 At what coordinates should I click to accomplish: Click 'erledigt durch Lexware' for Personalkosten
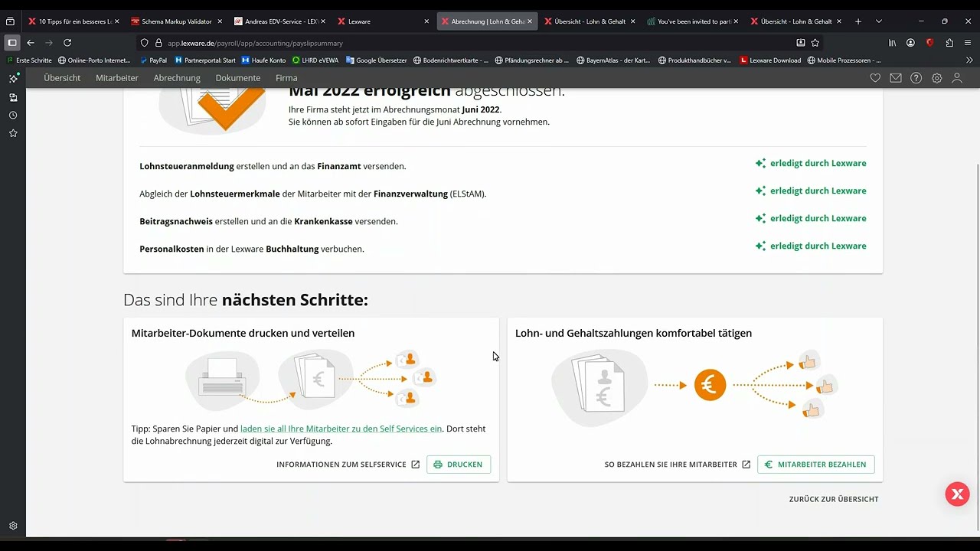coord(811,246)
